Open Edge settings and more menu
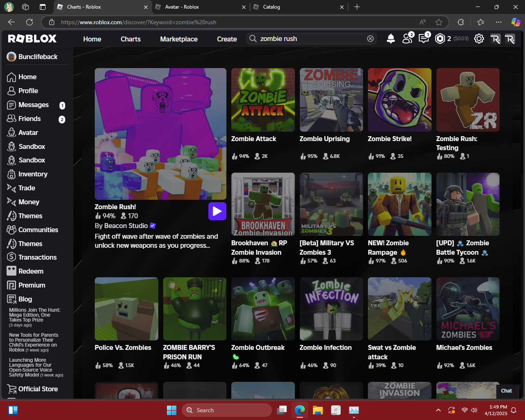Image resolution: width=525 pixels, height=420 pixels. [x=498, y=22]
